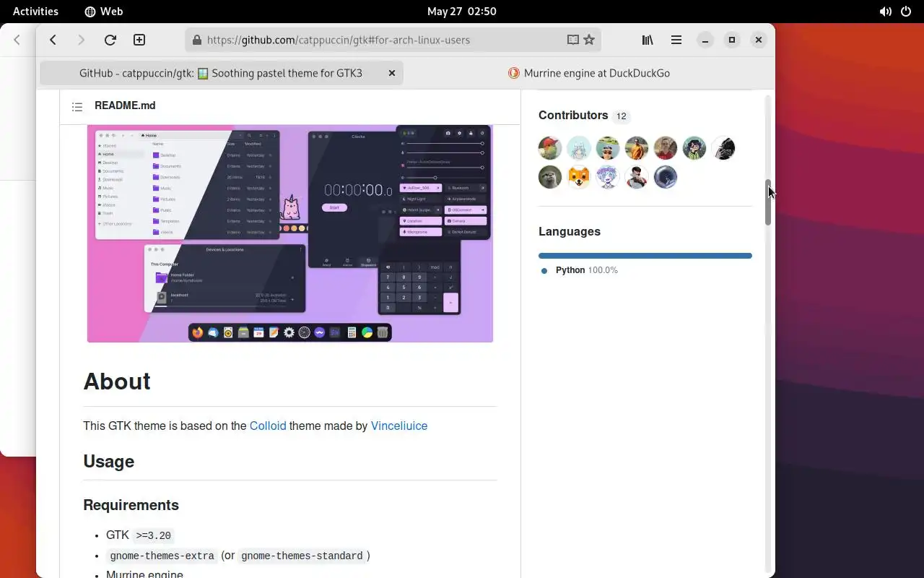Switch to the GitHub catppuccin/gtk tab

tap(222, 73)
